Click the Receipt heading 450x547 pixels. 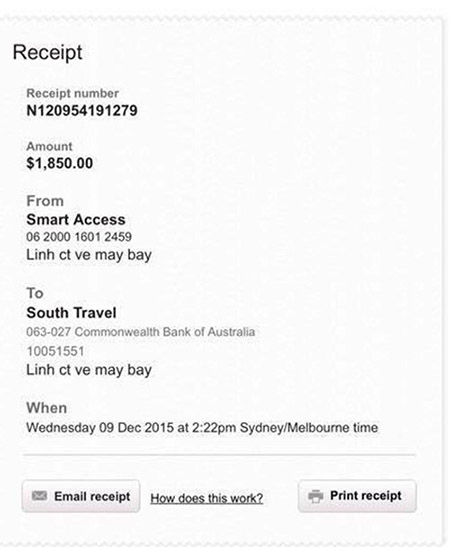(47, 52)
